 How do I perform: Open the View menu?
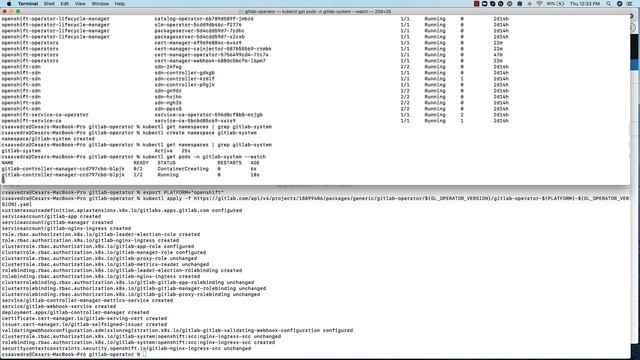pos(80,4)
